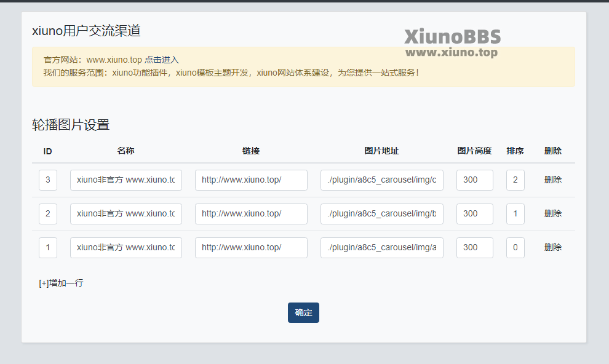Click the 图片高度 column header
The height and width of the screenshot is (364, 609).
pyautogui.click(x=474, y=151)
